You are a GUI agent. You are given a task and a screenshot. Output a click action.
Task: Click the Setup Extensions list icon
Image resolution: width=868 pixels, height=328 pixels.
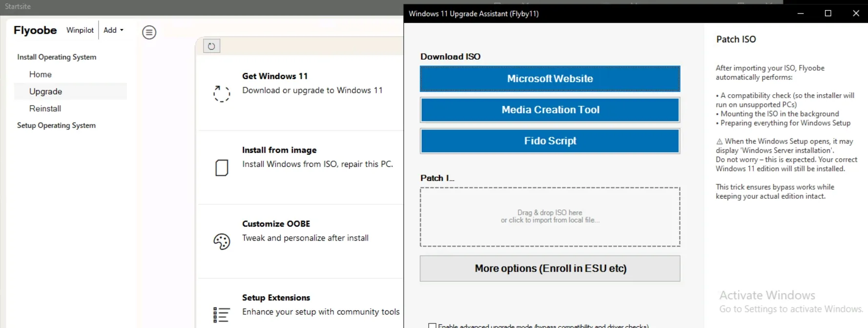tap(222, 315)
